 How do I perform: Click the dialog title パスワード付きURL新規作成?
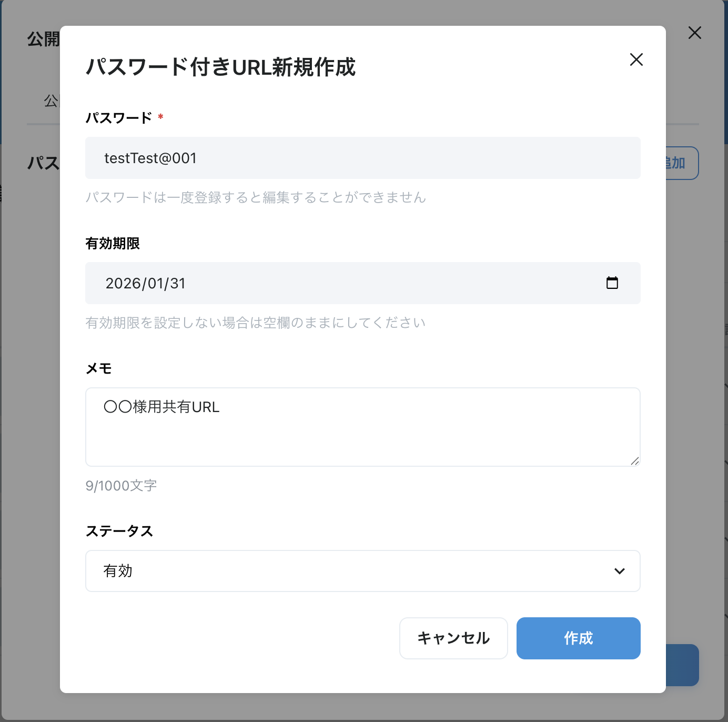(221, 67)
